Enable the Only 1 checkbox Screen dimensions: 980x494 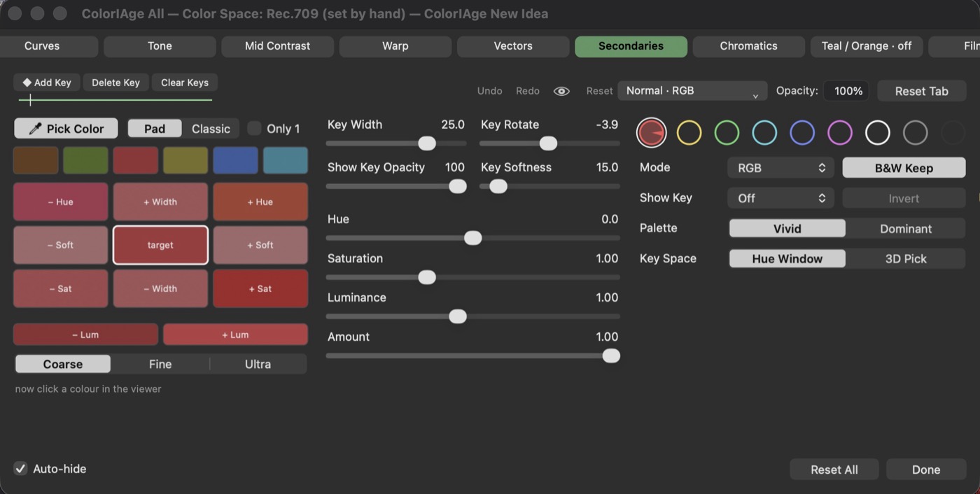coord(254,128)
